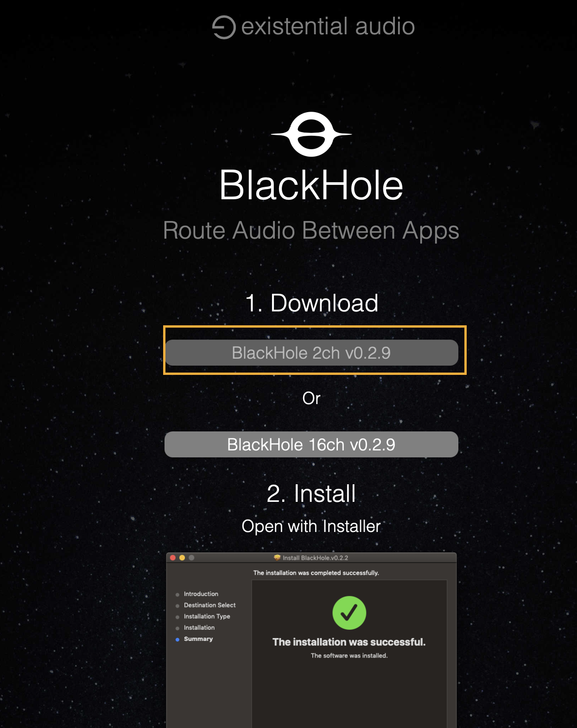
Task: Click the installer screenshot thumbnail
Action: 311,640
